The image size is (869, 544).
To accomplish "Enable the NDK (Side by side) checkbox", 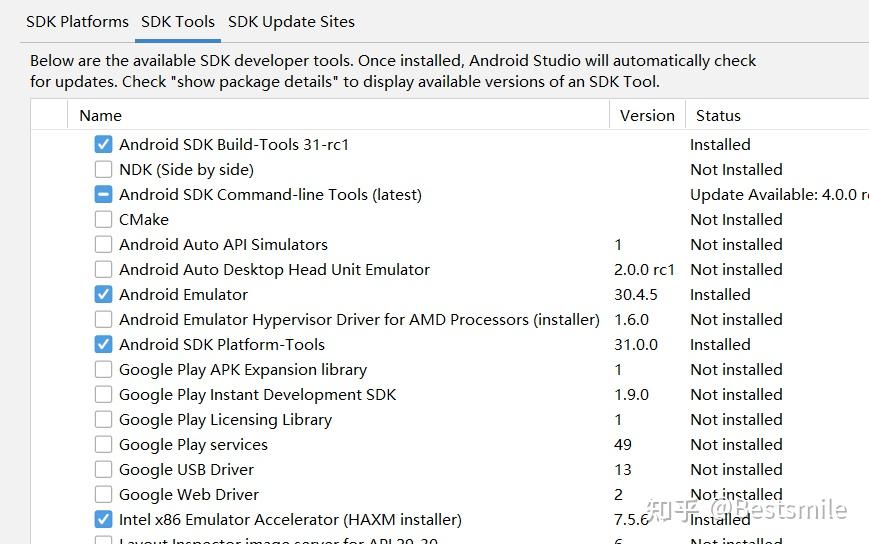I will pos(103,170).
